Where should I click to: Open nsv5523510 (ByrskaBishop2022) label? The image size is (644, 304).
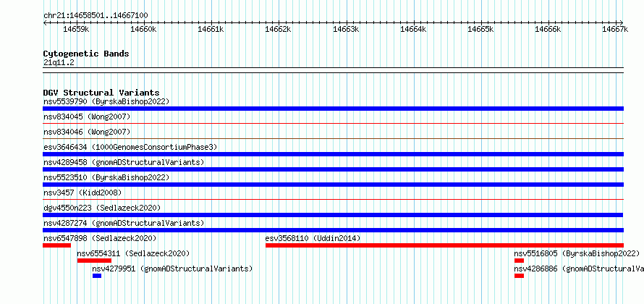pyautogui.click(x=106, y=177)
